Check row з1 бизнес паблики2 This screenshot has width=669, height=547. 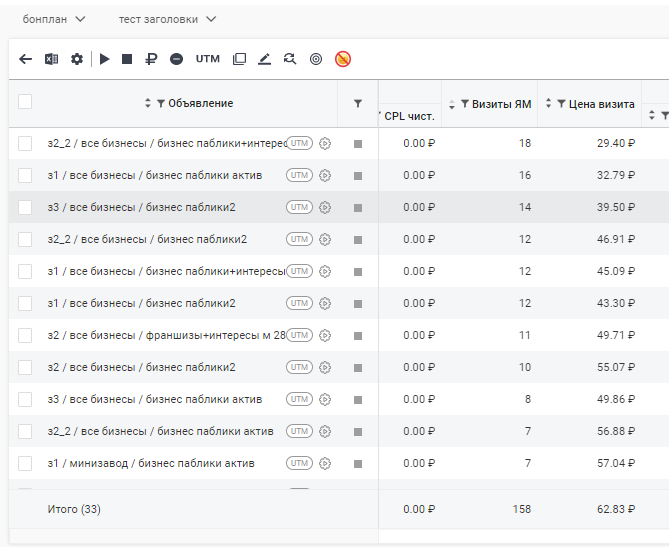(25, 303)
